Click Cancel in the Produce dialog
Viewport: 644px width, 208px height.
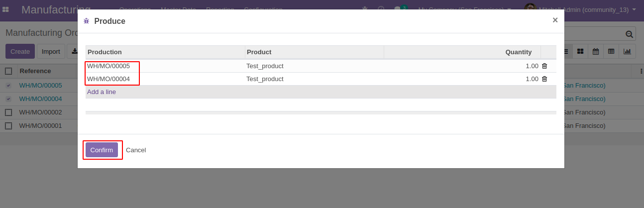click(136, 150)
